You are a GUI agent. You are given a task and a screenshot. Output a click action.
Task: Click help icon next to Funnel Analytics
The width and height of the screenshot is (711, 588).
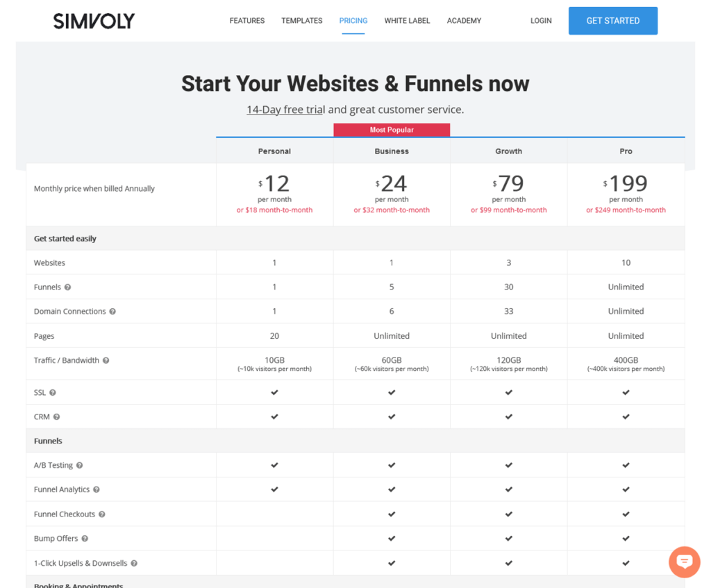click(96, 489)
